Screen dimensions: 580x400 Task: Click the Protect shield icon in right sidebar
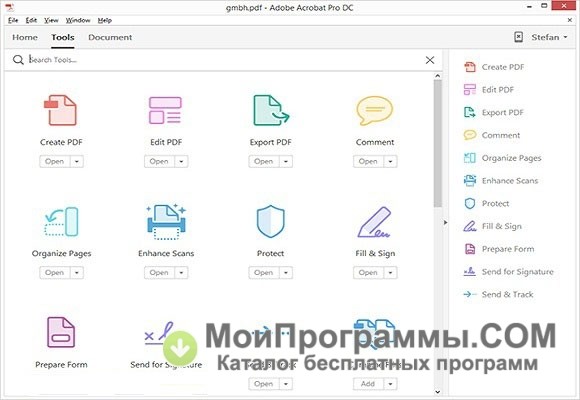click(x=470, y=204)
